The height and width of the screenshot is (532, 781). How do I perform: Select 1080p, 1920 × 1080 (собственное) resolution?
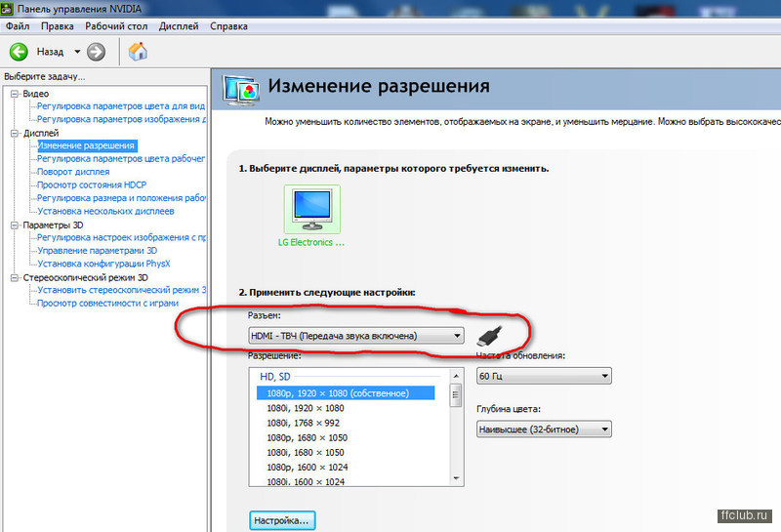coord(346,393)
